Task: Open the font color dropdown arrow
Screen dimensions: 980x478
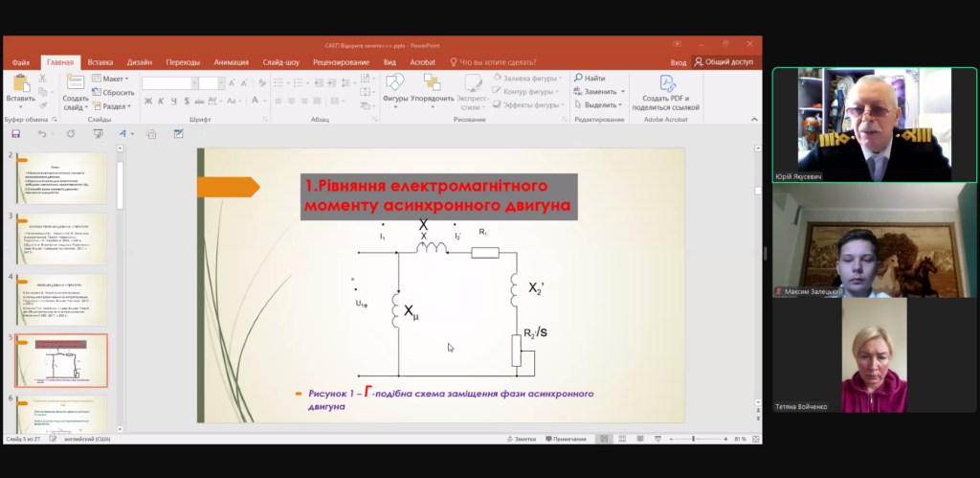Action: tap(264, 101)
